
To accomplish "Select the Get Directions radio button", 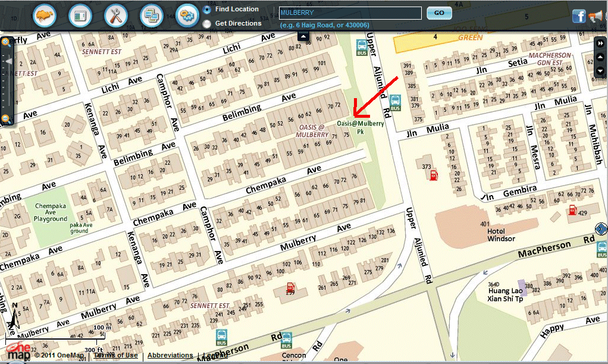I will 207,24.
